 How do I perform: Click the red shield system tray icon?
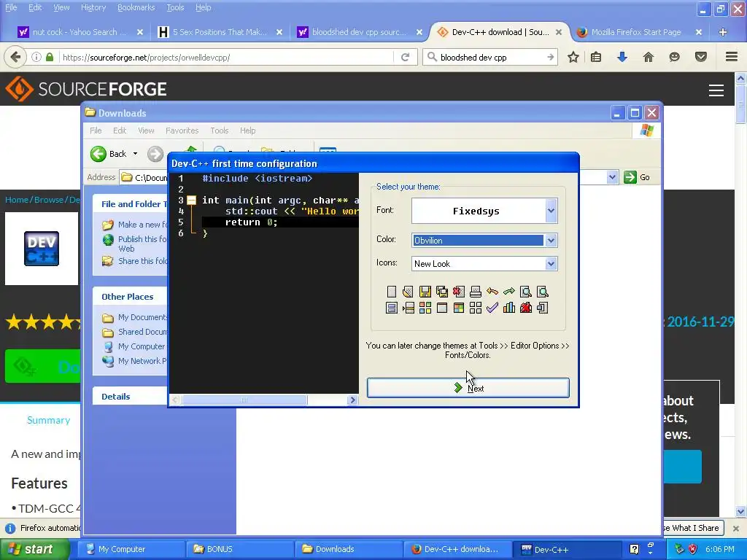pos(693,549)
